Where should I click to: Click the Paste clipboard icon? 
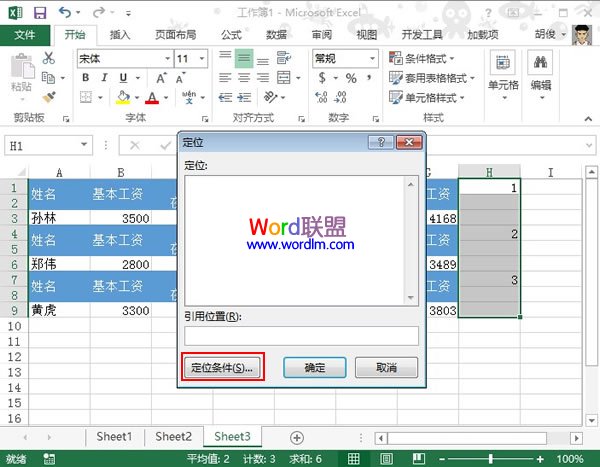click(x=22, y=66)
